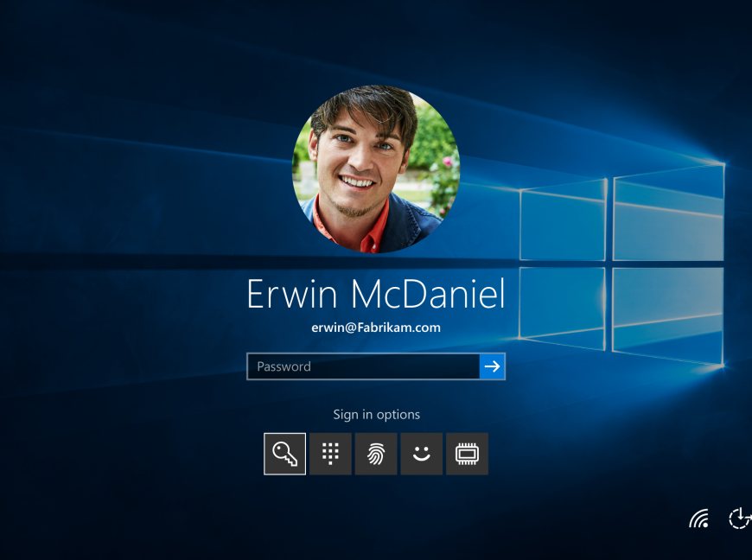Click the Password input field
The height and width of the screenshot is (560, 752).
click(x=364, y=366)
